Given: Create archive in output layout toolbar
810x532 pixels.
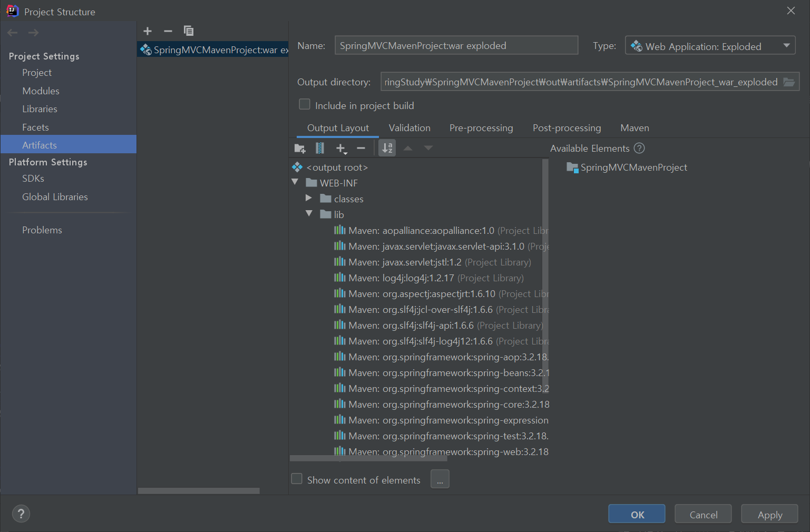Looking at the screenshot, I should click(x=320, y=149).
